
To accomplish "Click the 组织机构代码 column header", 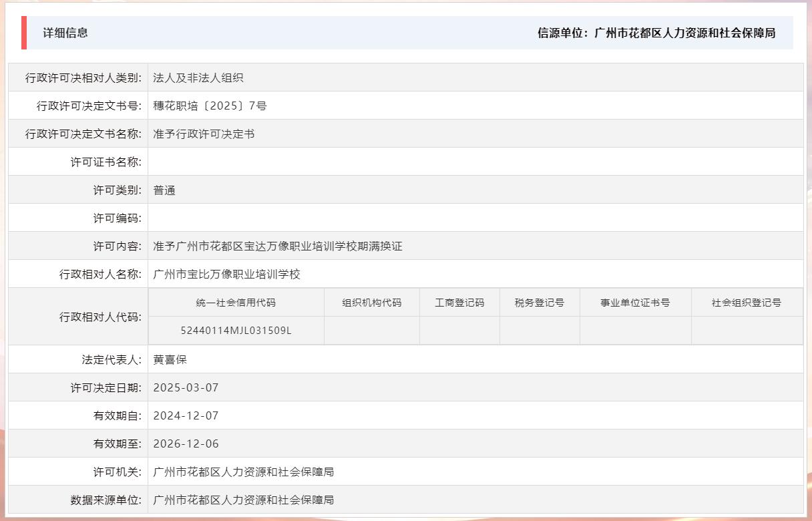I will [371, 302].
